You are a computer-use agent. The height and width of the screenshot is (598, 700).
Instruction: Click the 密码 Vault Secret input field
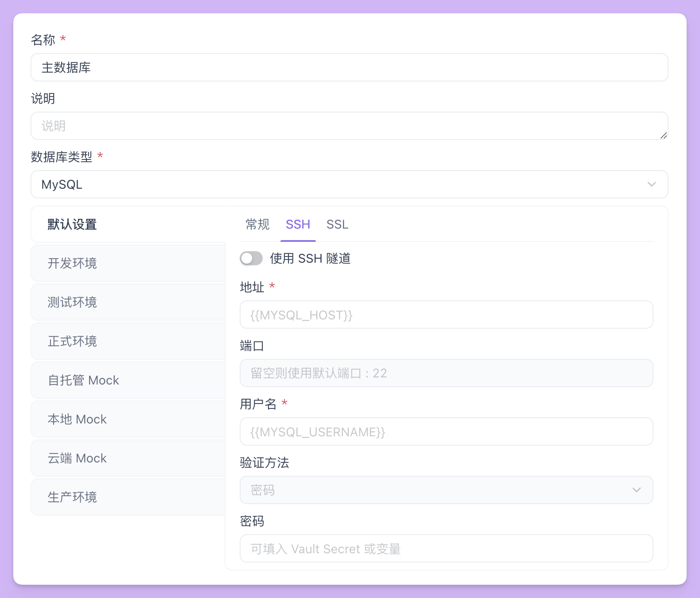pos(446,548)
